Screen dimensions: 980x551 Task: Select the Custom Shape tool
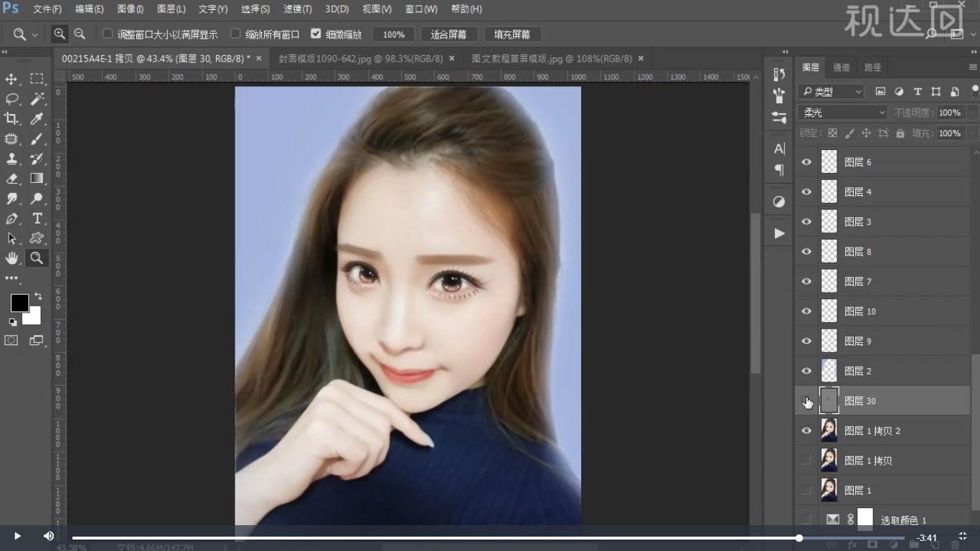pyautogui.click(x=37, y=238)
